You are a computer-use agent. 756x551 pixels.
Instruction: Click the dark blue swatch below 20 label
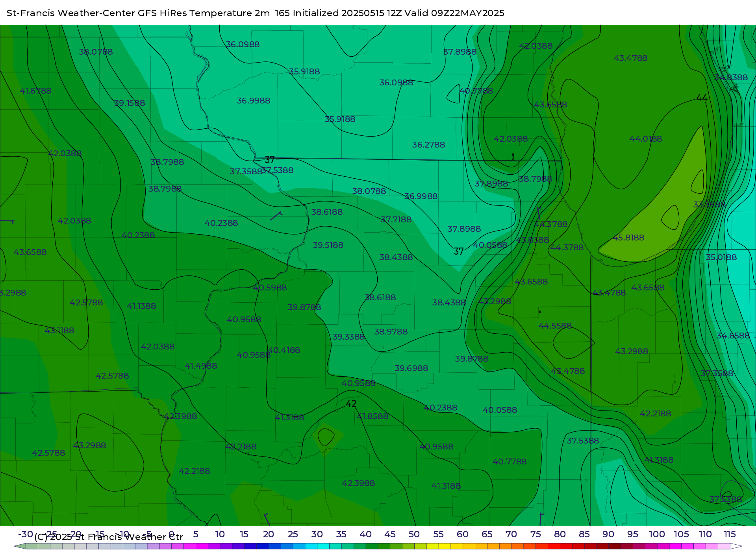[262, 546]
